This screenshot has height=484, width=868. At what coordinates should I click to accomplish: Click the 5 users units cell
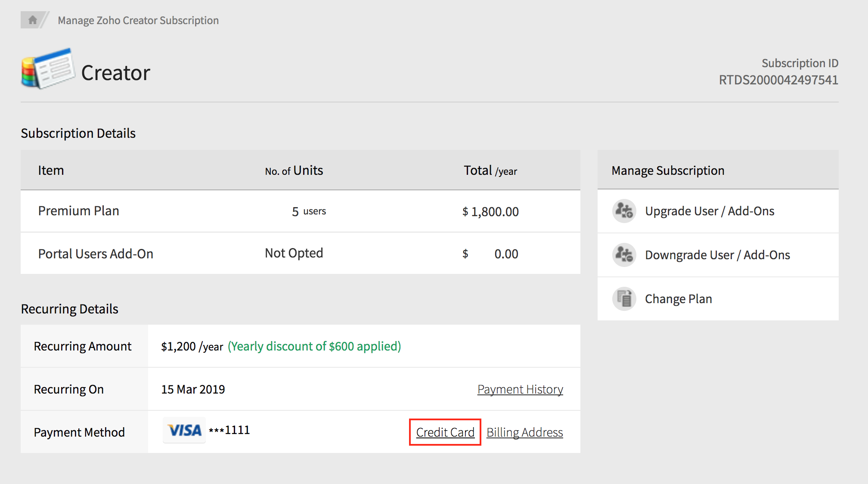click(x=309, y=211)
